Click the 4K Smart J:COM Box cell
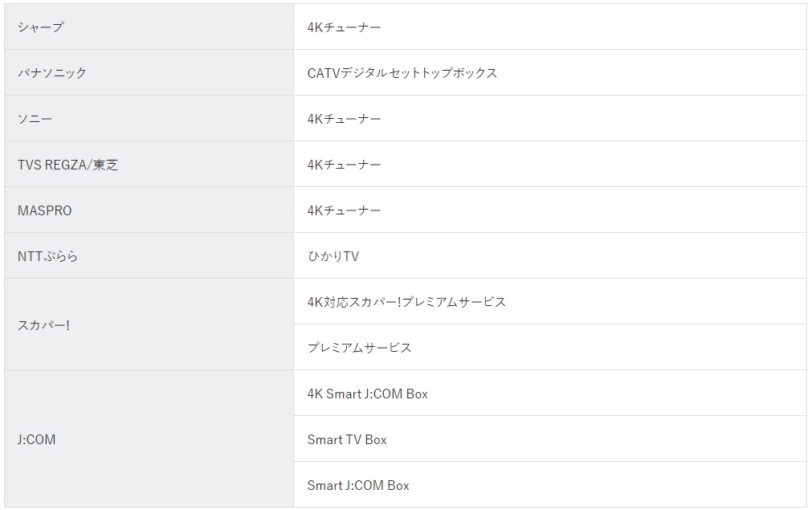The image size is (812, 510). 550,393
